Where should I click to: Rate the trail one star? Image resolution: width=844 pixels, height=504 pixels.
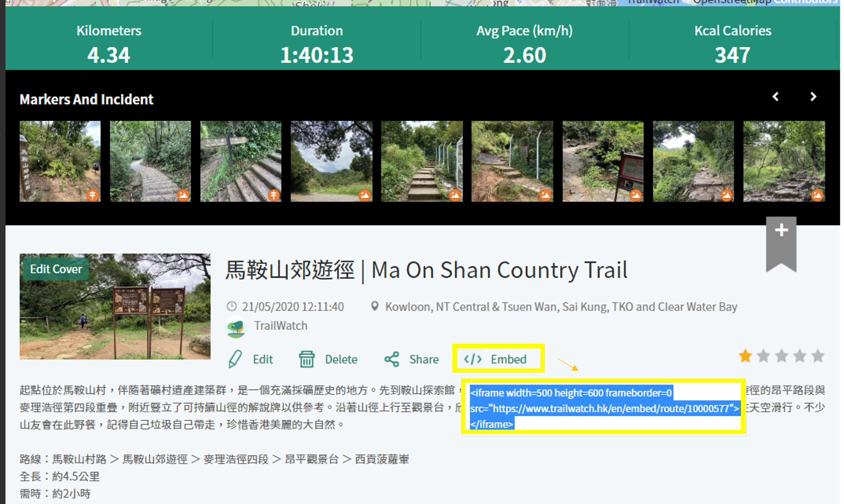(745, 356)
